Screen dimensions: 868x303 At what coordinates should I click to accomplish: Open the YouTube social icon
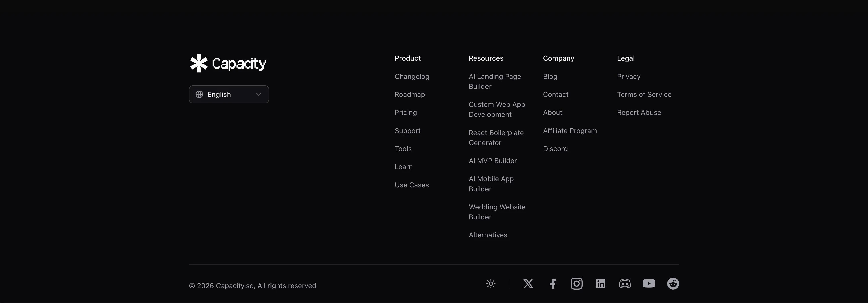(649, 284)
